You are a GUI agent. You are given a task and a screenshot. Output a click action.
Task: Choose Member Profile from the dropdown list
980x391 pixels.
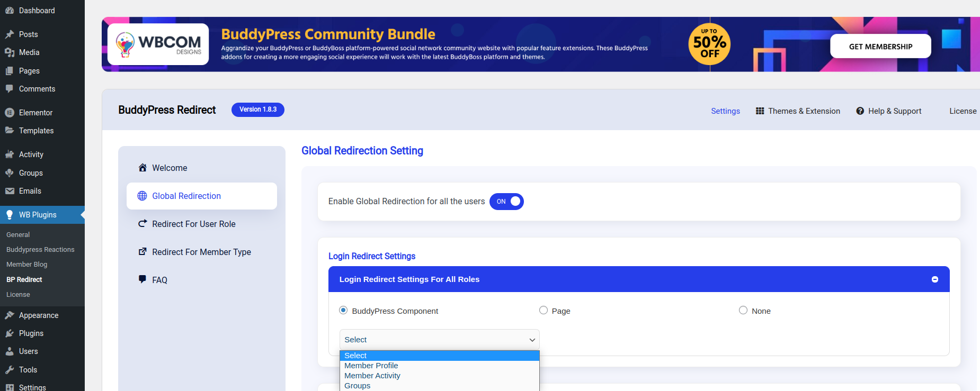tap(371, 366)
